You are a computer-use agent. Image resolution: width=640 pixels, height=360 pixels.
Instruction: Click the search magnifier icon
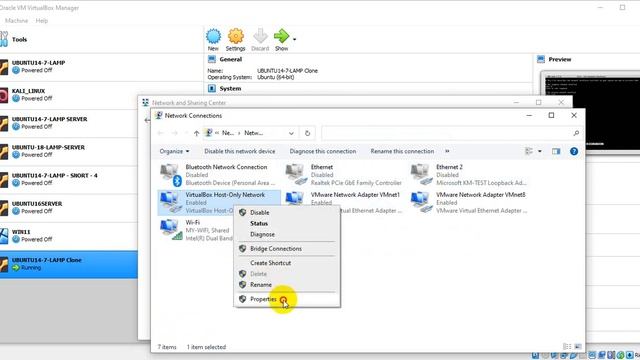click(576, 133)
